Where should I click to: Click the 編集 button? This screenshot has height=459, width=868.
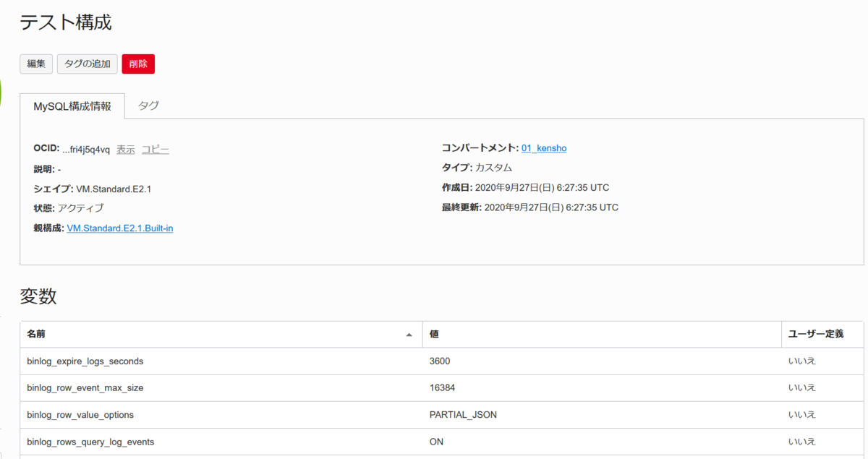click(x=36, y=64)
